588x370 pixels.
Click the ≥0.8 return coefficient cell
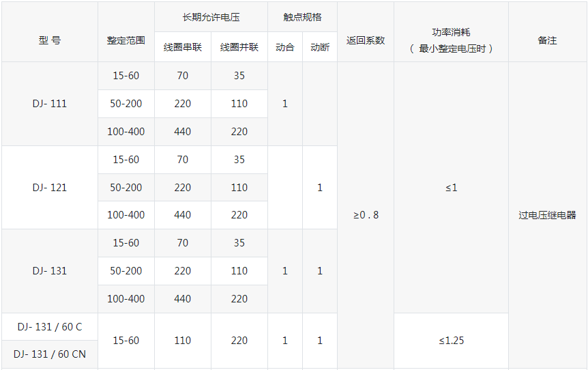[x=365, y=215]
